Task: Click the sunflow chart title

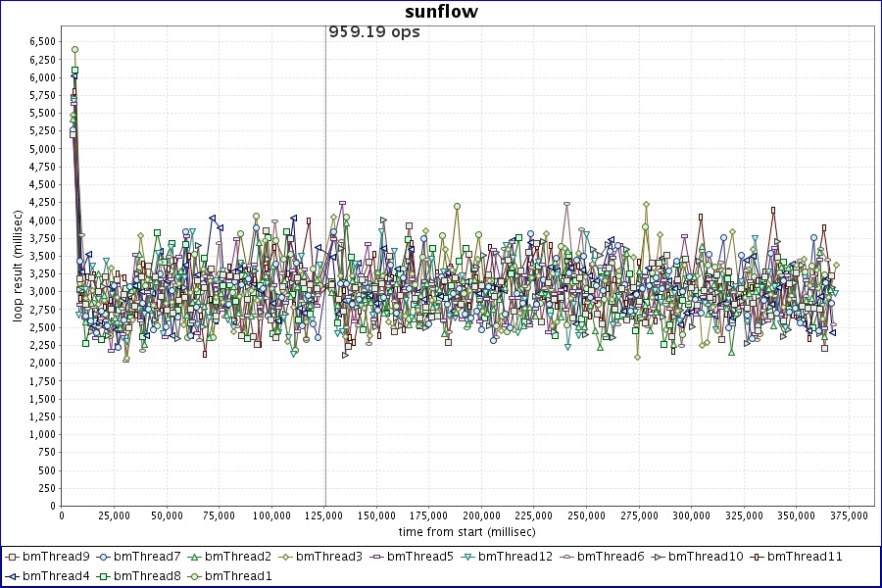Action: tap(440, 12)
